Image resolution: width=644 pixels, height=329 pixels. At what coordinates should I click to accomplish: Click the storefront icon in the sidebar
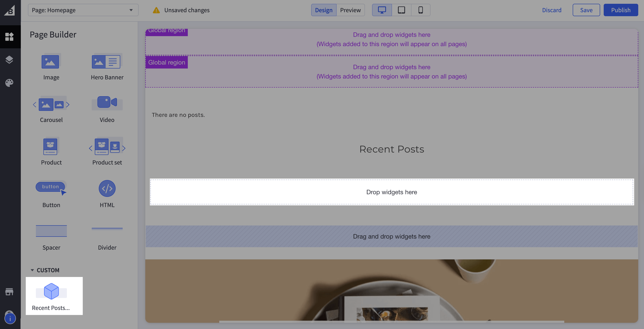coord(10,292)
